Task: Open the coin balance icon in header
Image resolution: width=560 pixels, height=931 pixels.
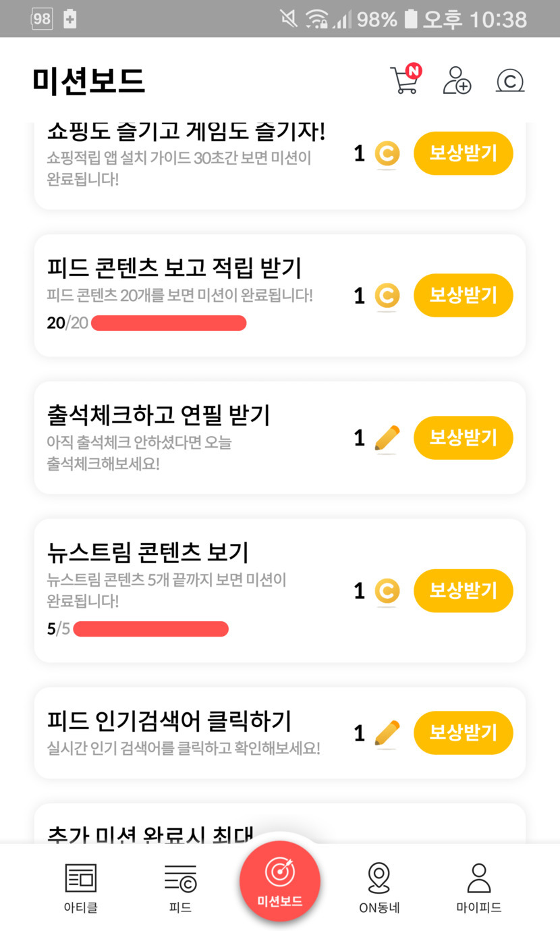Action: (510, 81)
